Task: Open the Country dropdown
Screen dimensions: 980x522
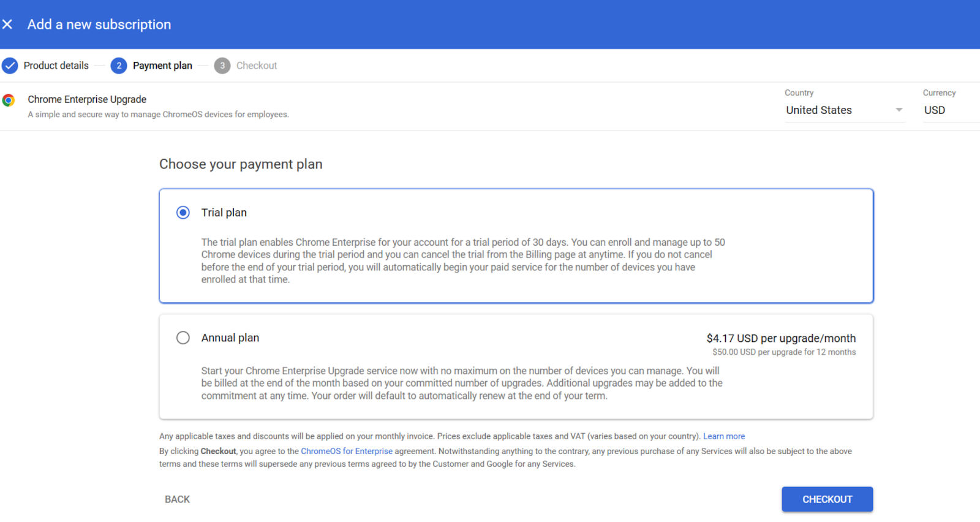Action: pyautogui.click(x=837, y=110)
